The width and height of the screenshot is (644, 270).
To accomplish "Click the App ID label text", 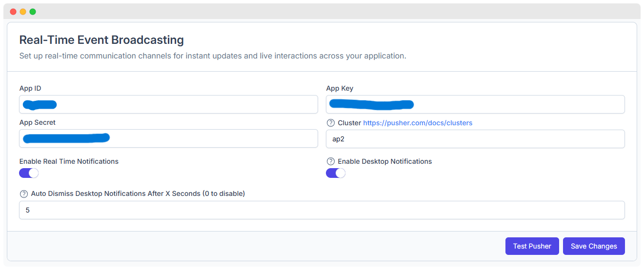I will coord(30,88).
